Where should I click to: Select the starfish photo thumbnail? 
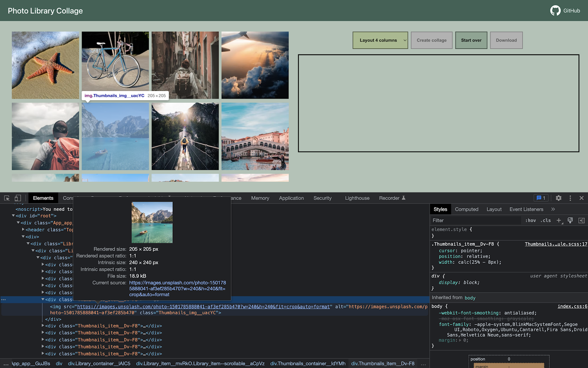[45, 65]
